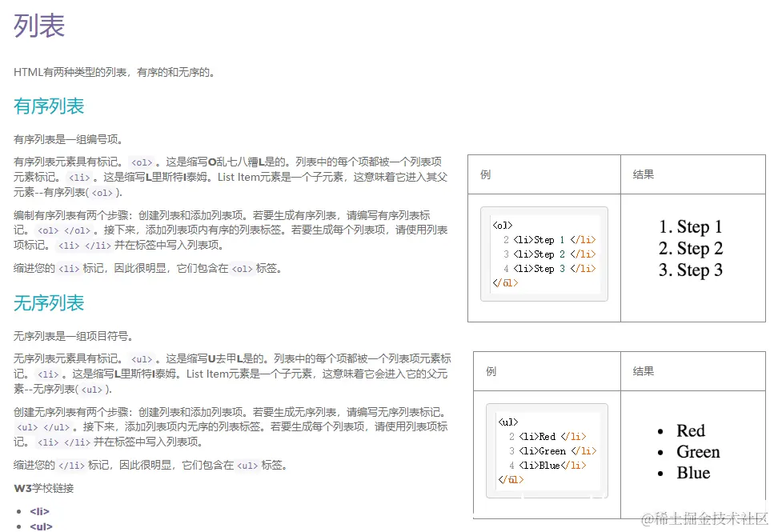Click the 稀土掘金技术社区 watermark

point(704,520)
